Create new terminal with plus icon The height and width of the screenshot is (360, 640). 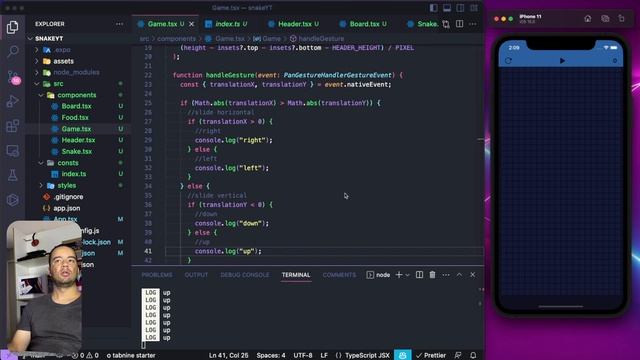(x=399, y=275)
